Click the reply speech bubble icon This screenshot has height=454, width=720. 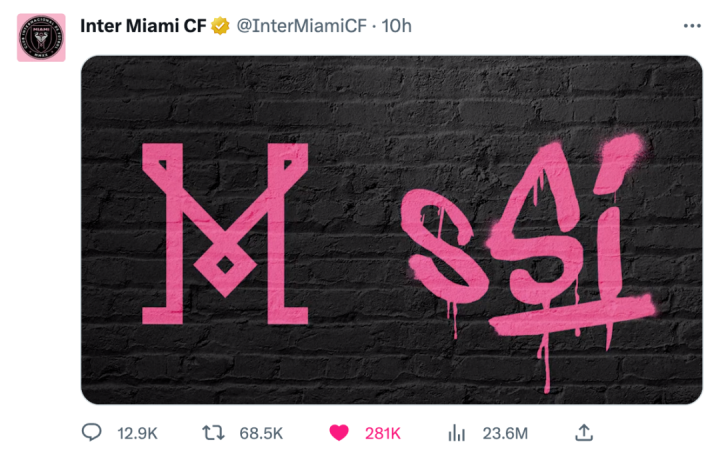click(x=93, y=433)
